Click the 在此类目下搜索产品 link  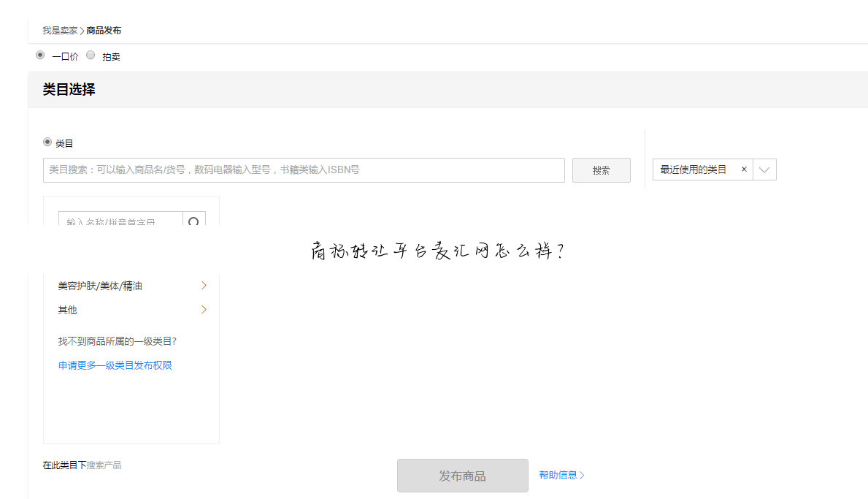tap(82, 465)
